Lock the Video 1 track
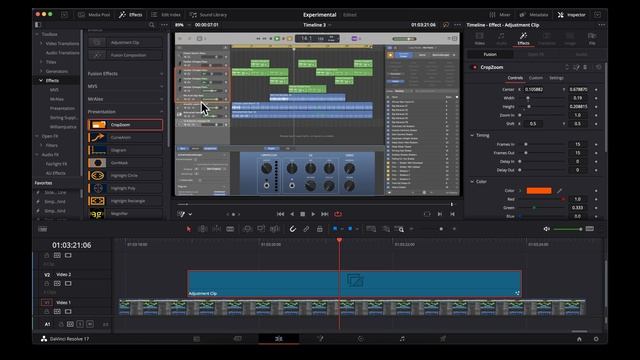This screenshot has height=360, width=640. pyautogui.click(x=47, y=311)
